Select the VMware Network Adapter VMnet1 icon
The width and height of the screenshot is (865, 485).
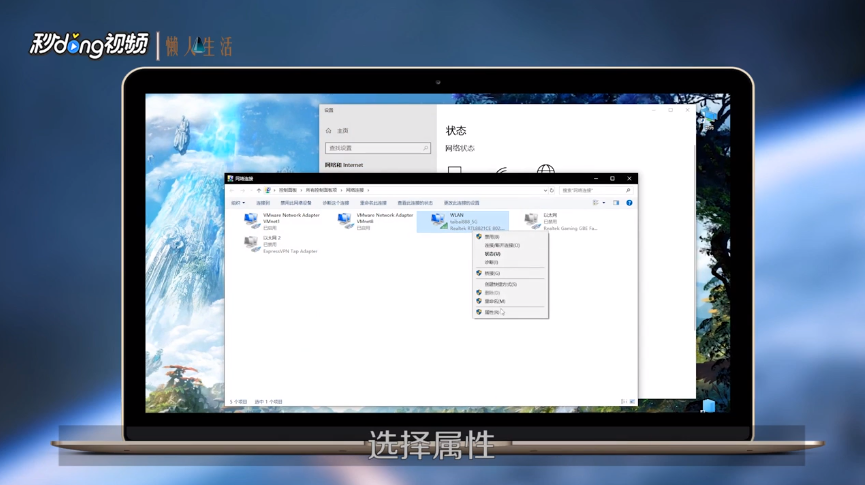pyautogui.click(x=252, y=221)
